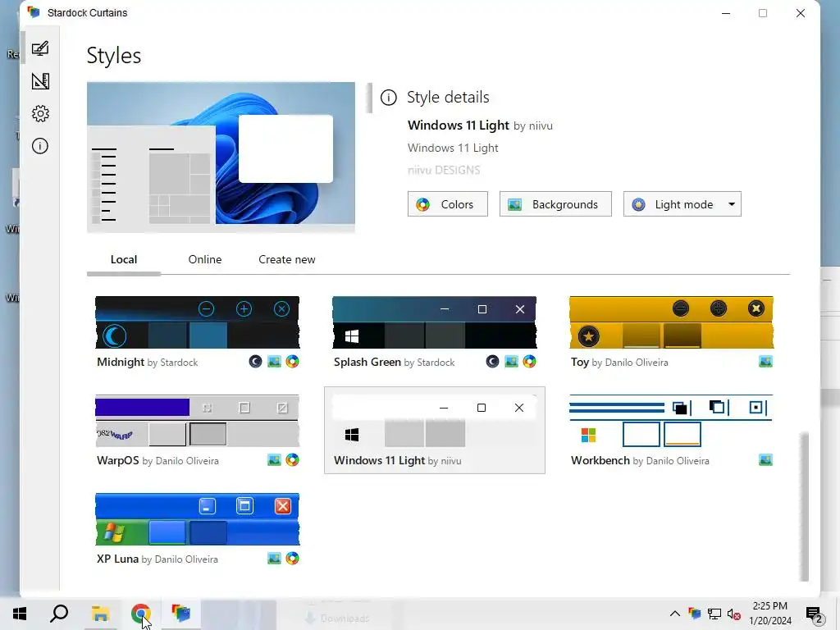Open File Explorer from the taskbar
Image resolution: width=840 pixels, height=630 pixels.
coord(100,614)
